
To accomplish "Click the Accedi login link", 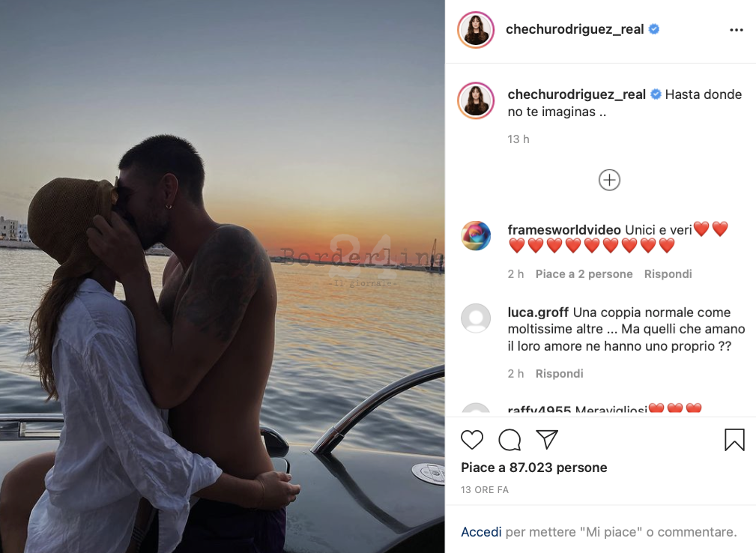I will [x=481, y=532].
